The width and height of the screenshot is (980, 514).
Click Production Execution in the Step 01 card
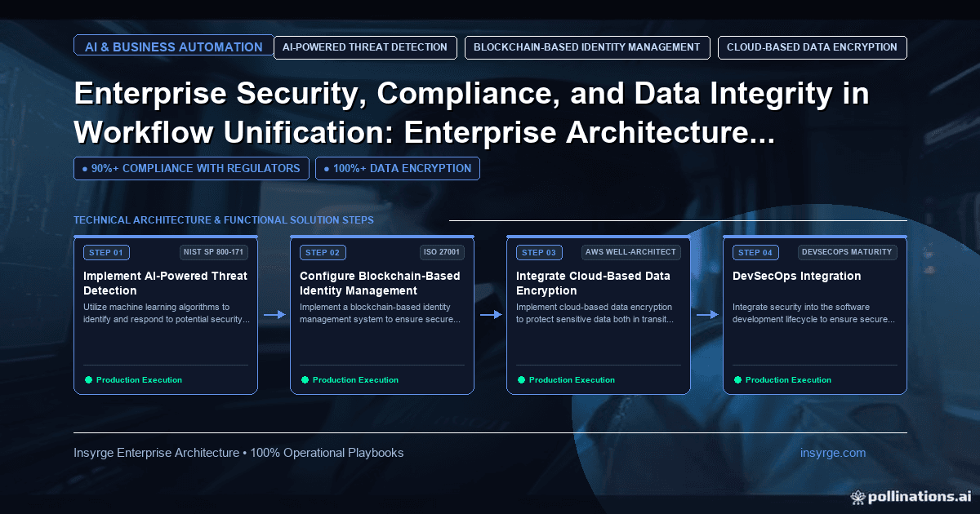(139, 380)
